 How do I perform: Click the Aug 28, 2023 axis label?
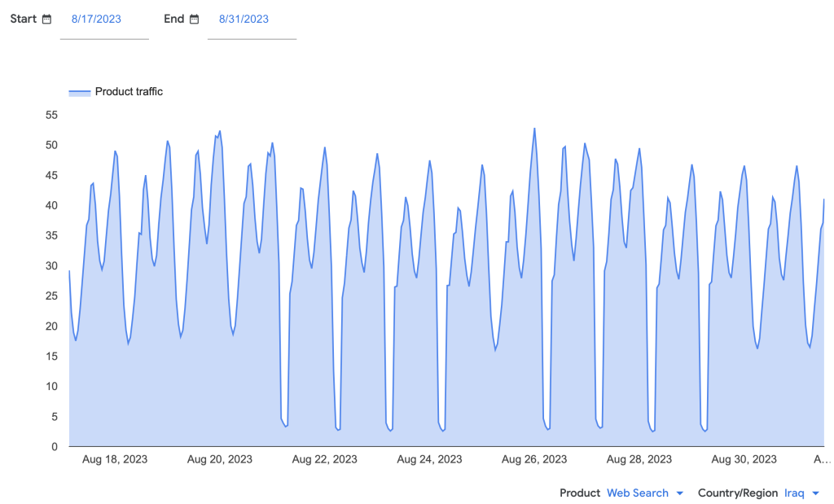[639, 459]
